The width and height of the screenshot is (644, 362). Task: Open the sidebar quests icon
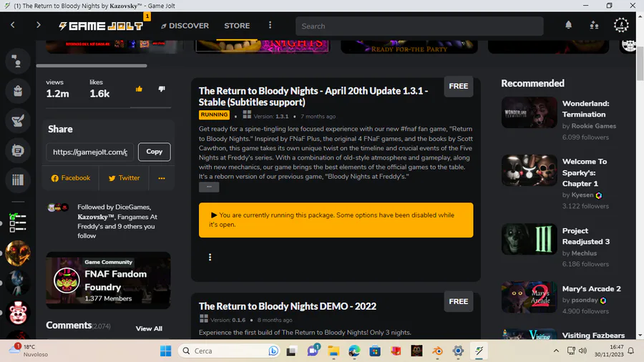[18, 121]
